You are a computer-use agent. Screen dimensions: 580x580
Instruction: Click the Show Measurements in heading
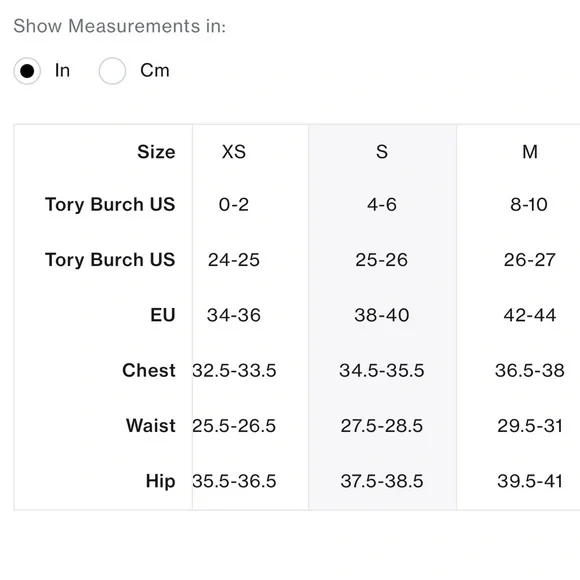click(x=119, y=26)
